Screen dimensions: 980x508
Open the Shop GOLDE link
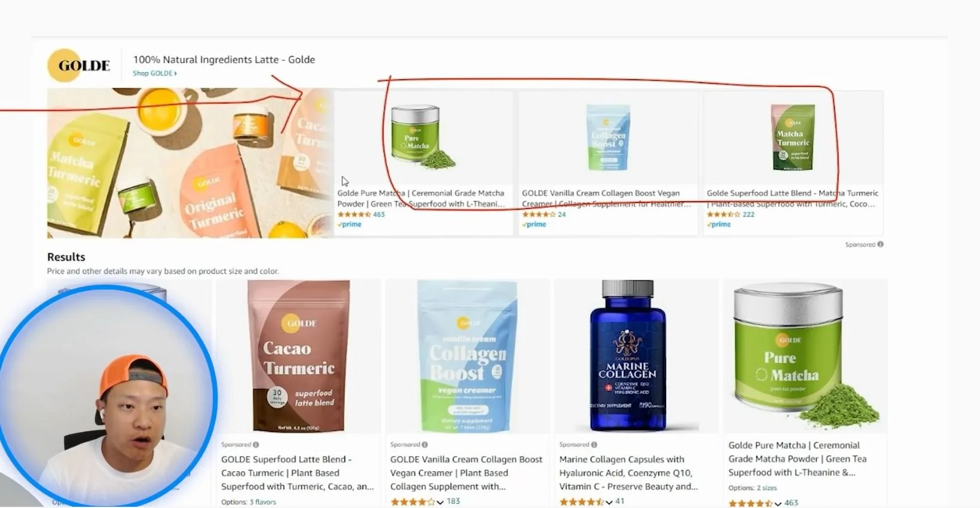coord(155,74)
